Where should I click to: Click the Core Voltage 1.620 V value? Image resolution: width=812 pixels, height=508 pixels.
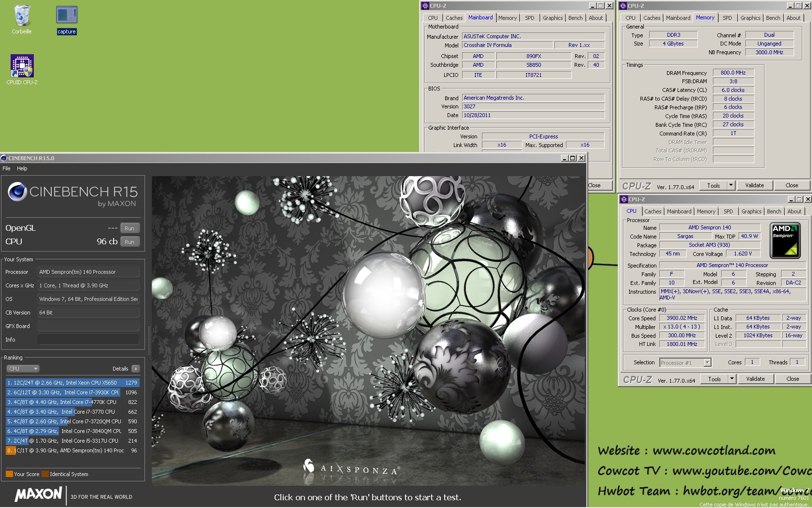pyautogui.click(x=743, y=254)
